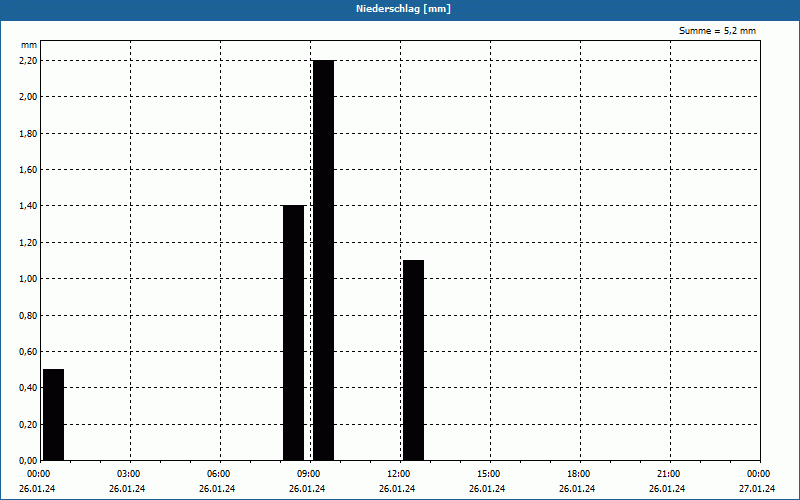Select the 1,4 mm bar before 09:00
The width and height of the screenshot is (800, 500).
click(293, 333)
